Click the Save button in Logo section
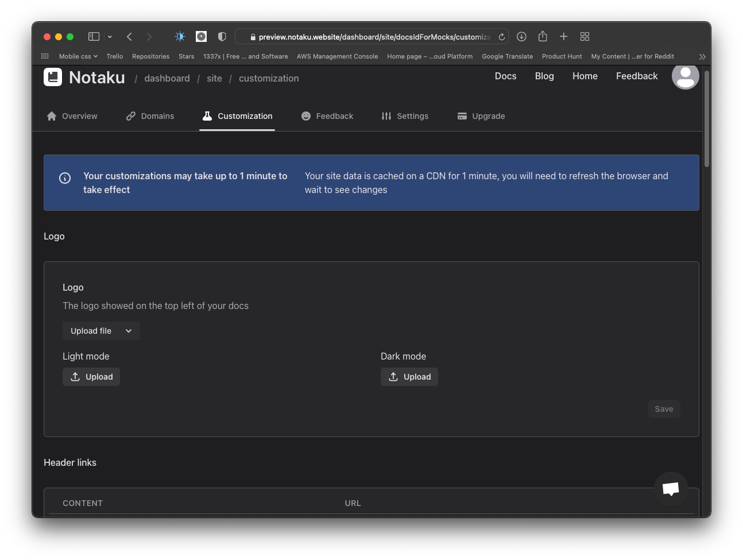Viewport: 743px width, 560px height. (x=664, y=409)
